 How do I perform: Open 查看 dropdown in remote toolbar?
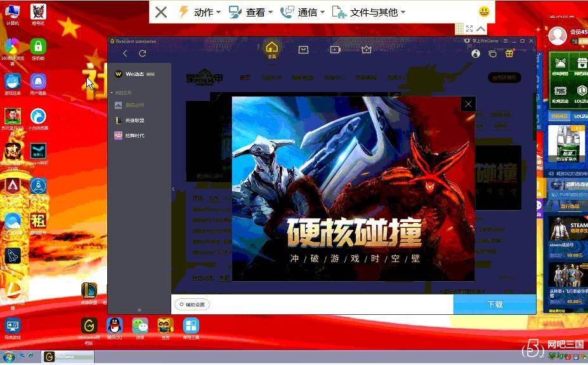point(251,13)
